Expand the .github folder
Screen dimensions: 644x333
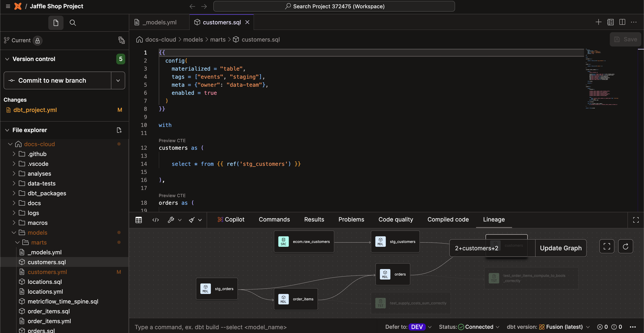coord(14,154)
